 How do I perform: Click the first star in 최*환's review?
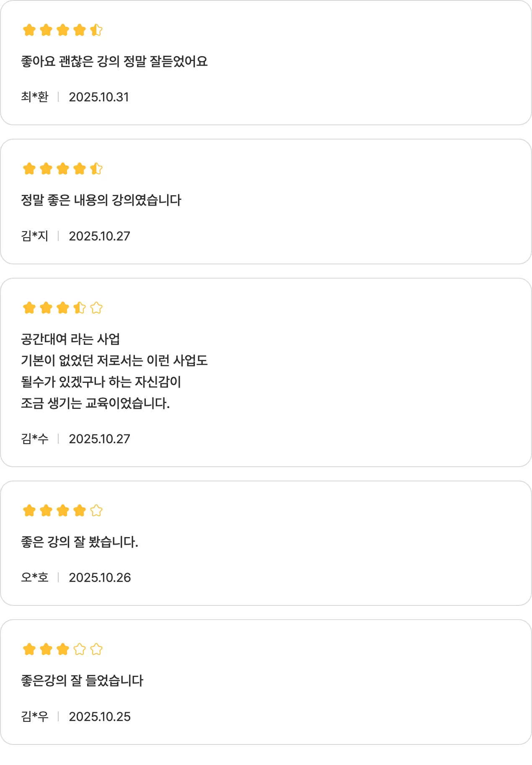point(29,30)
